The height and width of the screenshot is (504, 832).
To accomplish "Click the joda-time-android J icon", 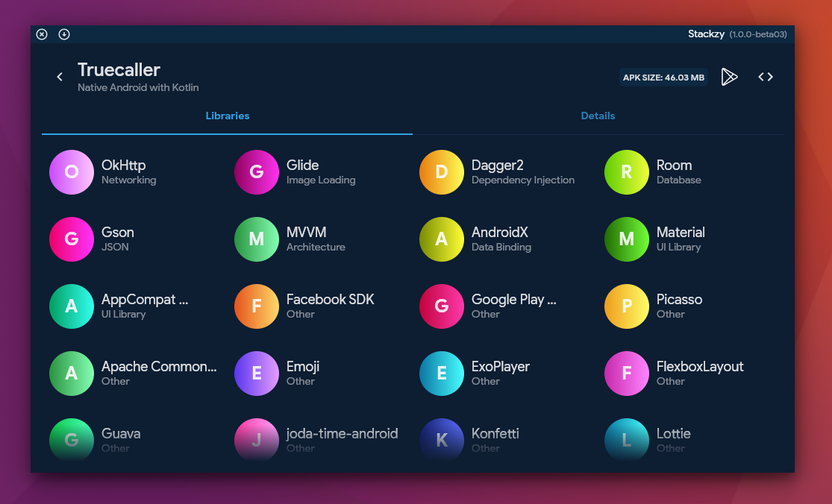I will 257,440.
